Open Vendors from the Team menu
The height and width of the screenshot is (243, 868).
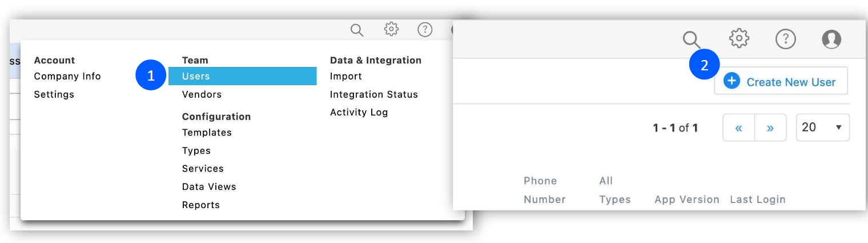[202, 94]
